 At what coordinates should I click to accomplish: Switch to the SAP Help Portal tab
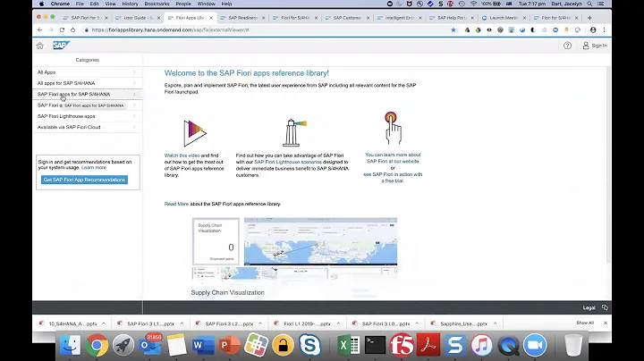point(452,18)
